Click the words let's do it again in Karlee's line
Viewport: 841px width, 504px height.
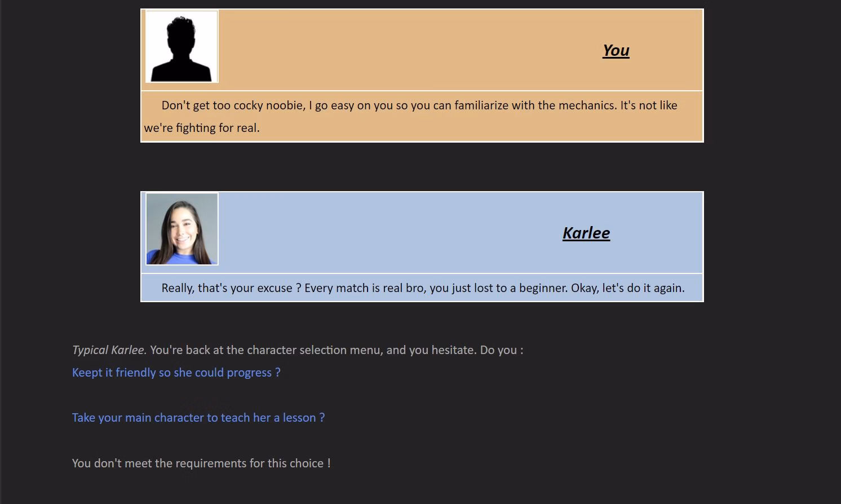(643, 288)
